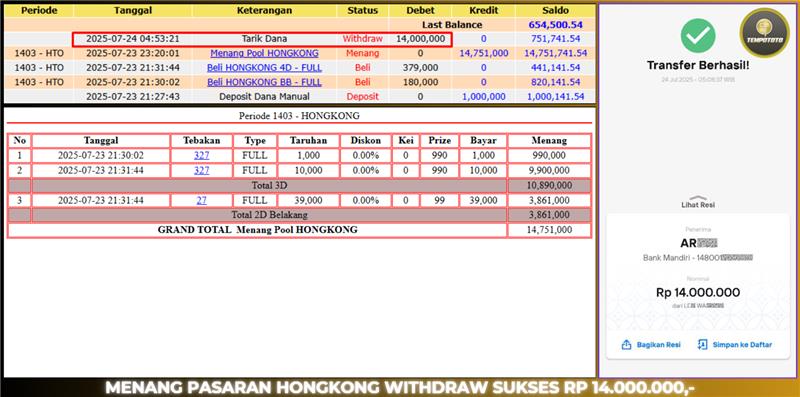Viewport: 800px width, 397px height.
Task: Click Tebakan 327 in row number 1
Action: tap(202, 156)
